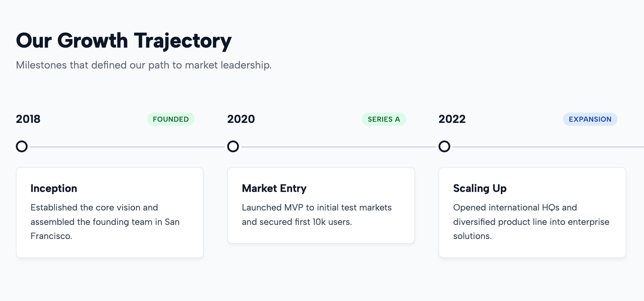Click the timeline line between 2020 and 2022
This screenshot has height=301, width=644.
click(x=339, y=147)
